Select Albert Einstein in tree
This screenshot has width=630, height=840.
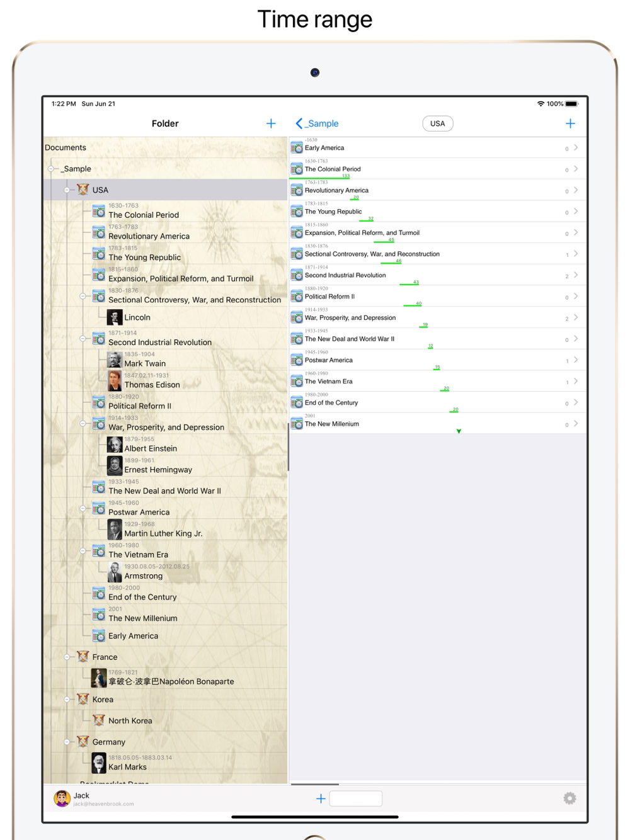(x=151, y=448)
